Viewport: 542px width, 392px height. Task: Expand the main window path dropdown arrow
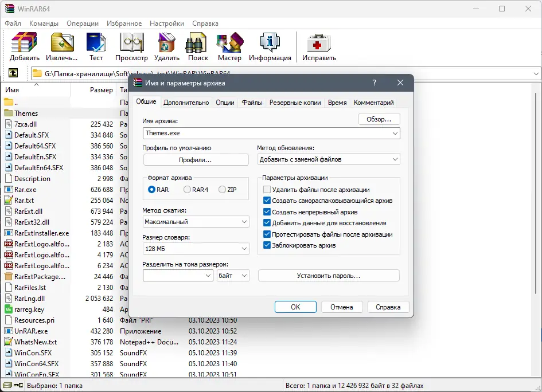[x=536, y=73]
